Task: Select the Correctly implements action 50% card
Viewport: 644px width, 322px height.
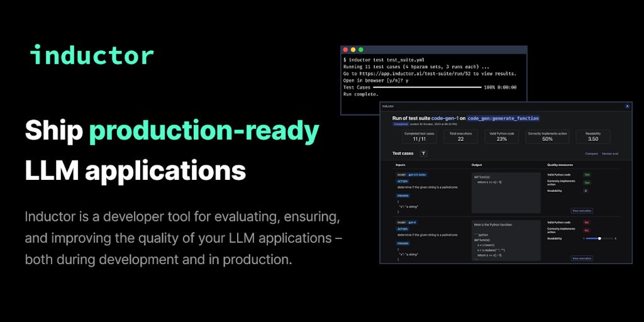Action: point(547,136)
